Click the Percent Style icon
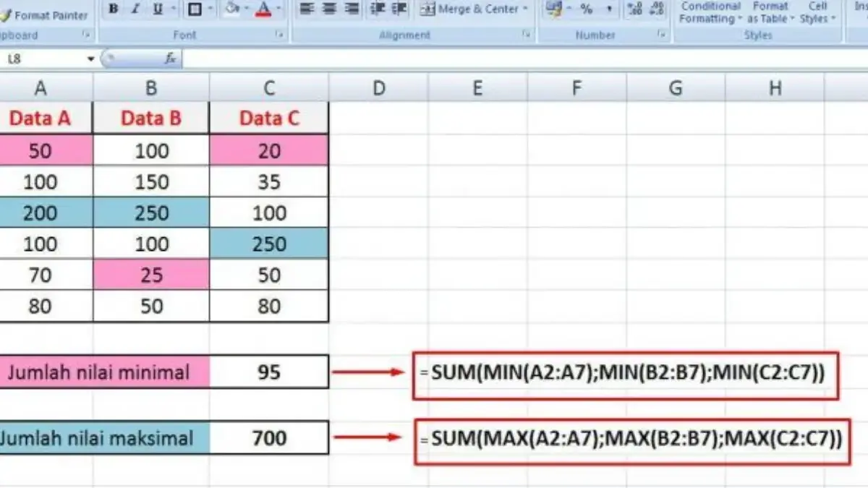 point(586,9)
